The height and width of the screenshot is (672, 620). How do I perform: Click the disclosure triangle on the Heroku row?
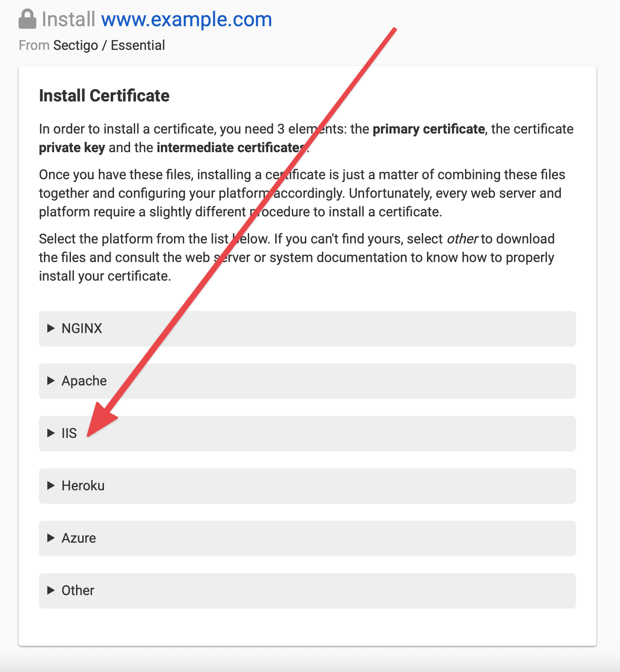tap(51, 486)
